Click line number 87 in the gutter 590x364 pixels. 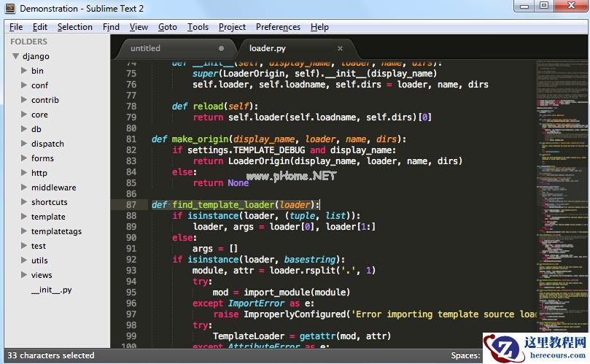(131, 205)
